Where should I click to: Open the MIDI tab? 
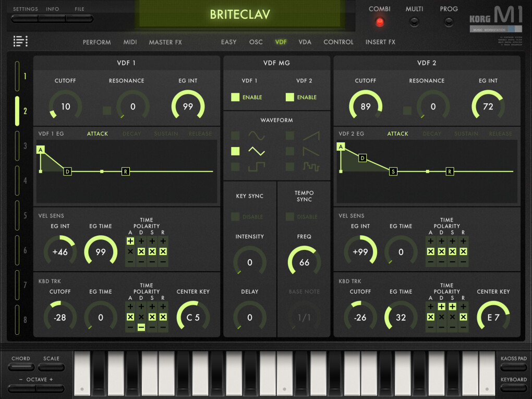(130, 42)
